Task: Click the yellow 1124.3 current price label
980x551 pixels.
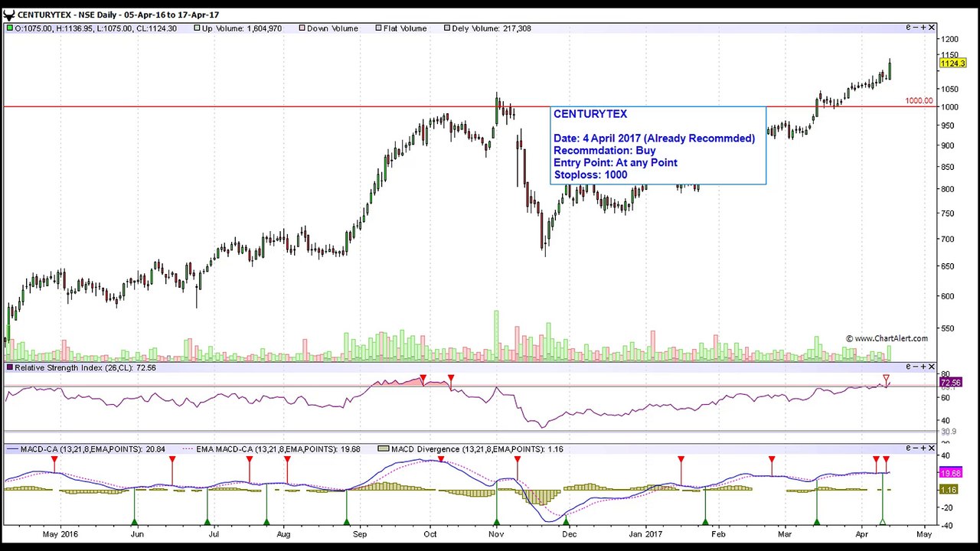Action: [x=952, y=64]
